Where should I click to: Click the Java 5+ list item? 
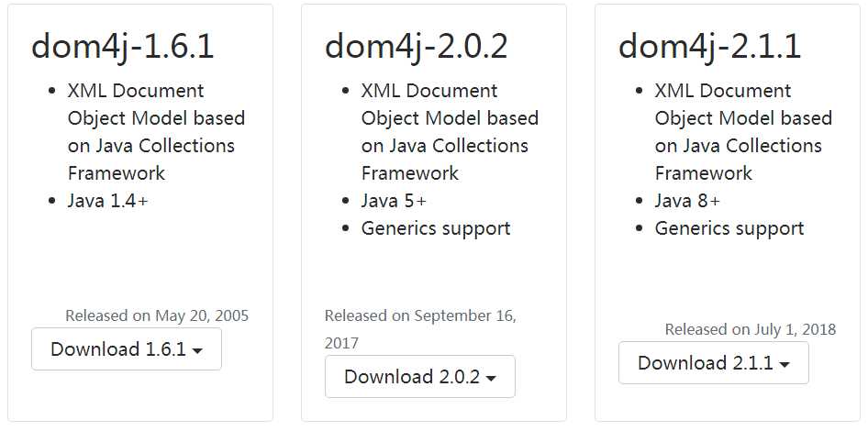click(394, 201)
